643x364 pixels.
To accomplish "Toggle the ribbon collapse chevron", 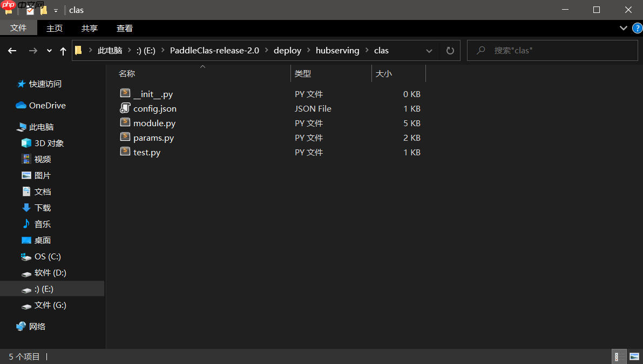I will [x=624, y=28].
